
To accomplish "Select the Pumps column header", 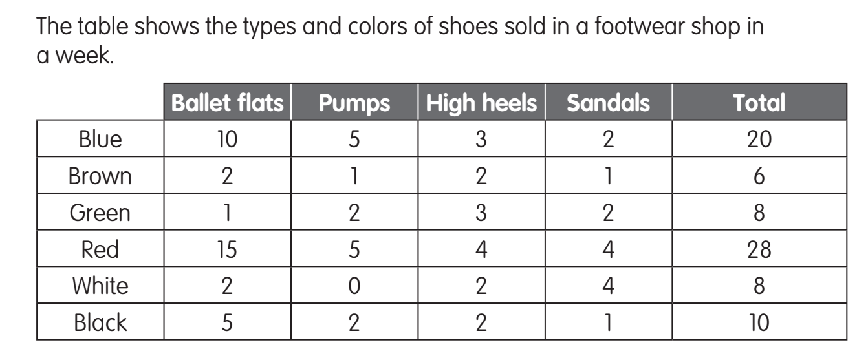I will coord(354,103).
